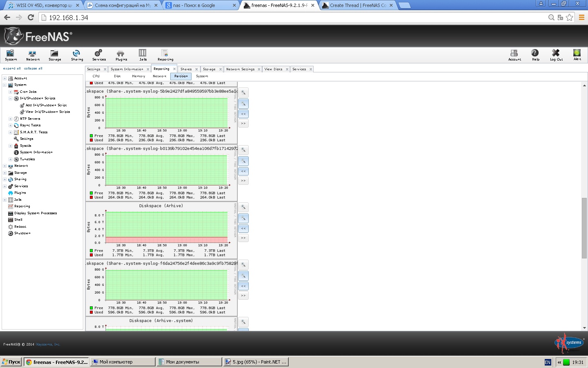Open the Jails toolbar icon
Image resolution: width=588 pixels, height=368 pixels.
pos(143,55)
